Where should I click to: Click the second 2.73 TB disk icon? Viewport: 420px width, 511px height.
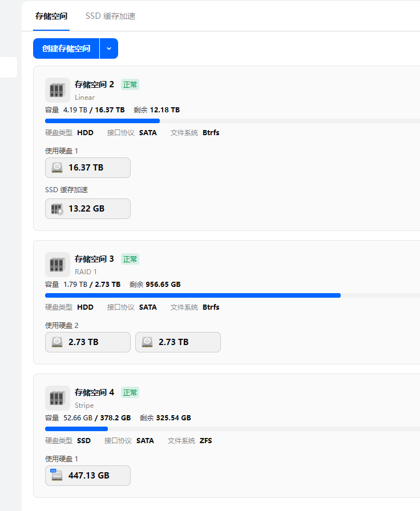[147, 342]
